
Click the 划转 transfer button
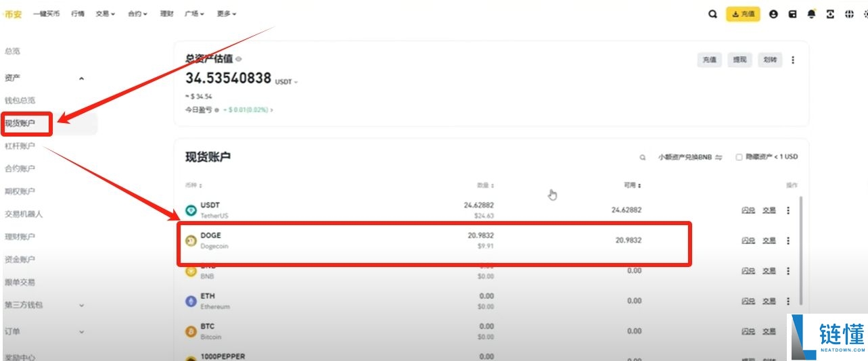tap(770, 60)
